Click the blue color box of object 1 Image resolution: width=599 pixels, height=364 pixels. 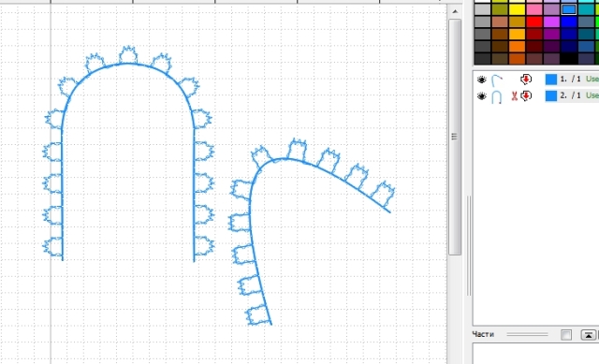point(551,80)
